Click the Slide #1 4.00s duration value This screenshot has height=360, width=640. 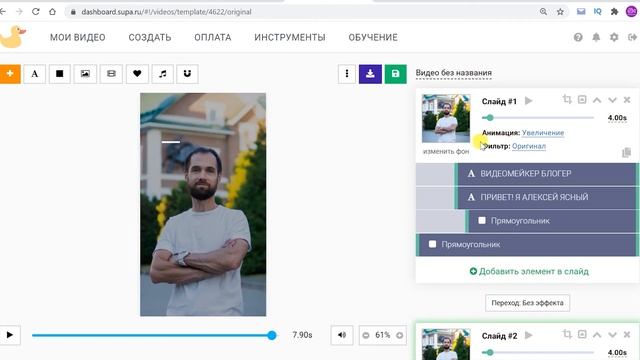point(617,118)
